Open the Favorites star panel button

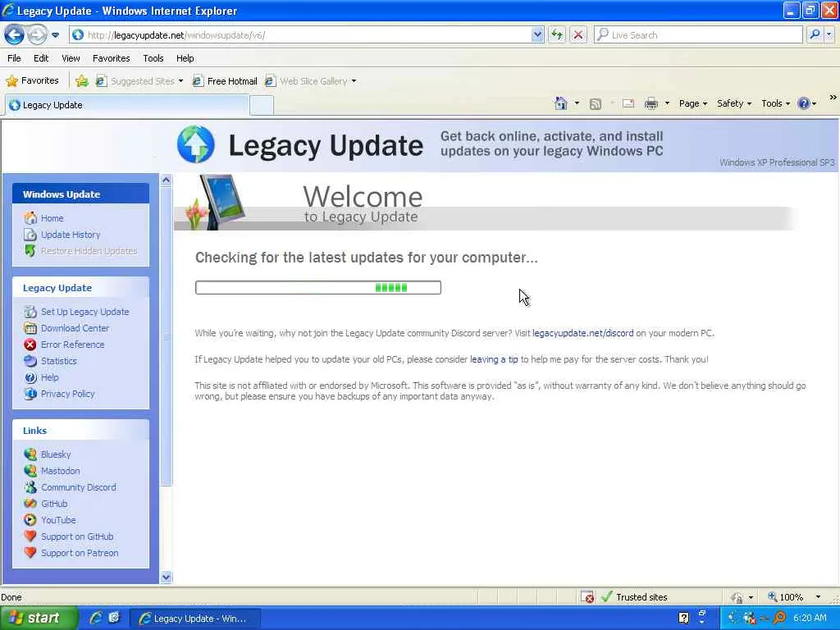32,81
